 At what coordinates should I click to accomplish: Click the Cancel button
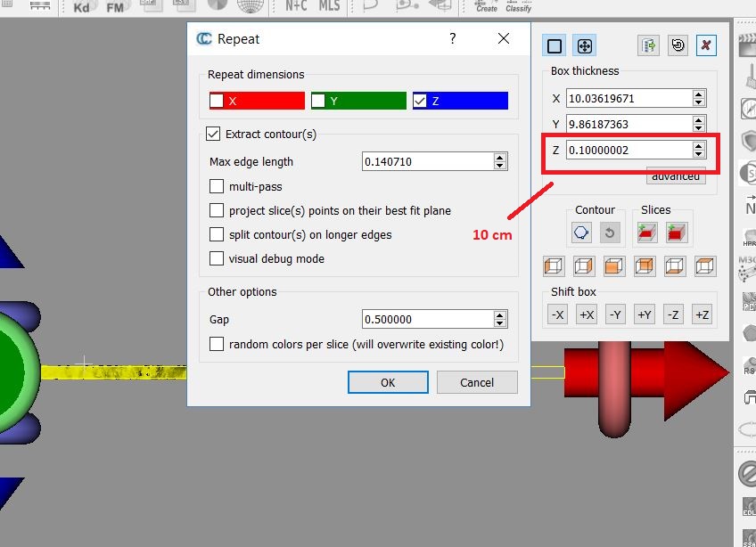coord(477,383)
